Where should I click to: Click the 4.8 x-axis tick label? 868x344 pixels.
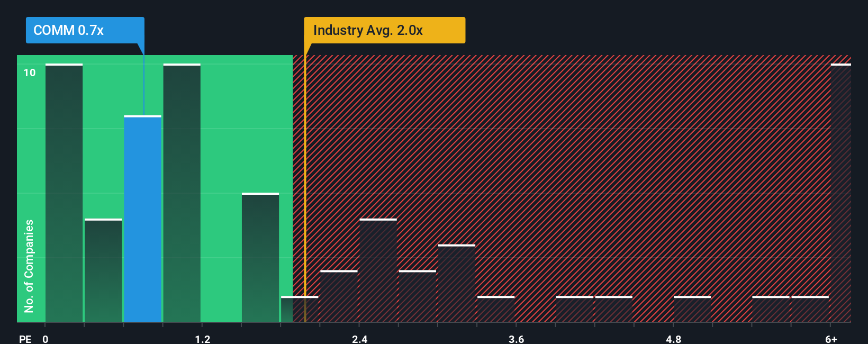click(x=673, y=339)
